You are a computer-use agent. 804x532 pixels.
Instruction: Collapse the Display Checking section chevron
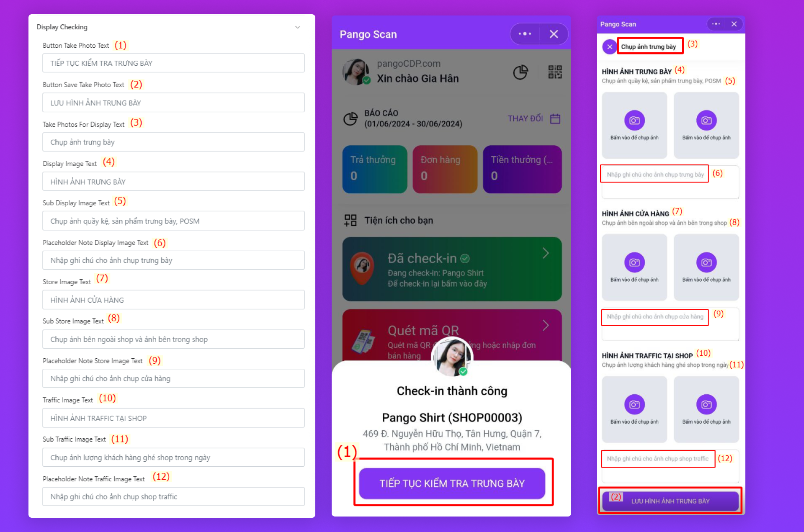(298, 27)
